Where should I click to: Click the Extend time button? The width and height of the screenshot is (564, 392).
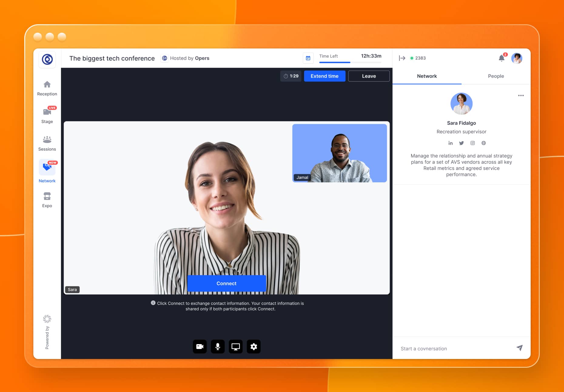(x=324, y=76)
